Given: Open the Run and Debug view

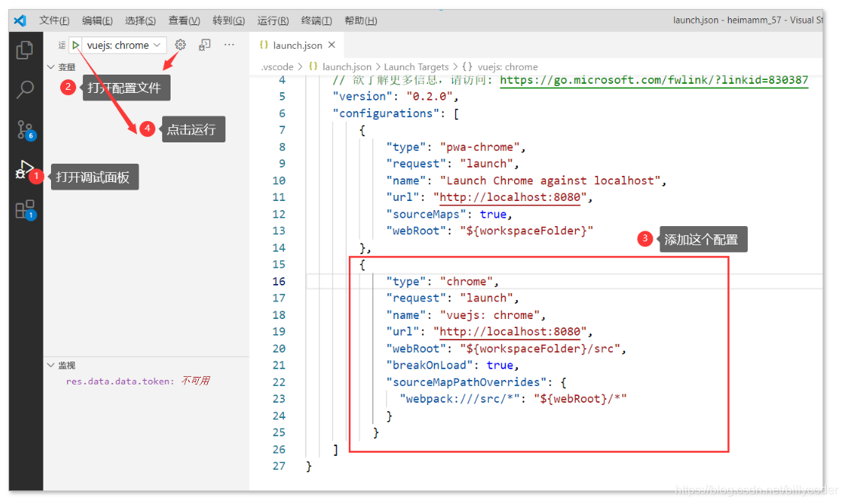Looking at the screenshot, I should point(24,170).
